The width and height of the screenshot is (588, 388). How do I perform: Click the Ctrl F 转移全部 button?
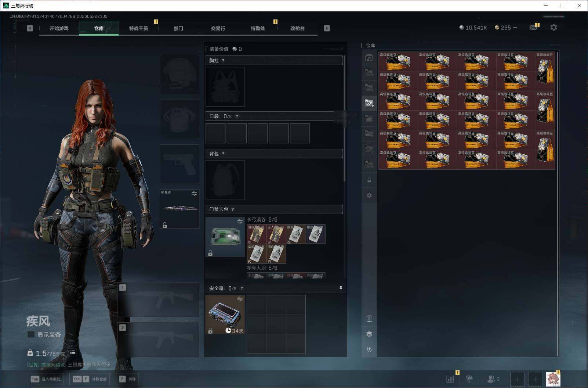point(90,379)
